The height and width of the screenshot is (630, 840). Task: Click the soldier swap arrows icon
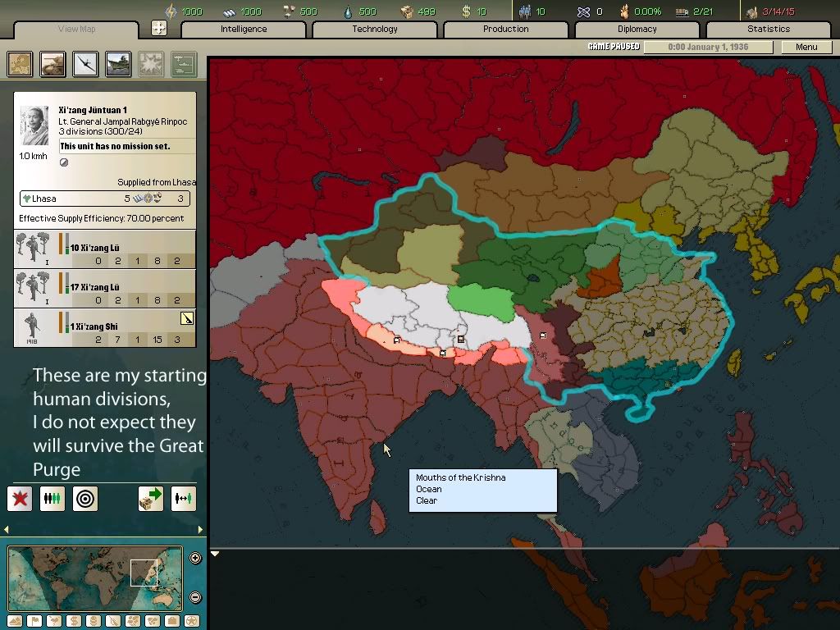pos(183,498)
